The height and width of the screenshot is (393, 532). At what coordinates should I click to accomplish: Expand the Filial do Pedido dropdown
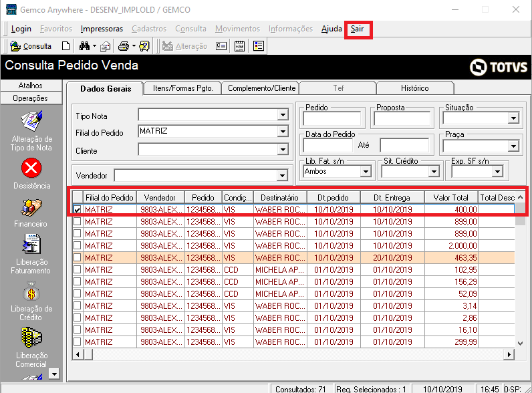click(x=283, y=132)
